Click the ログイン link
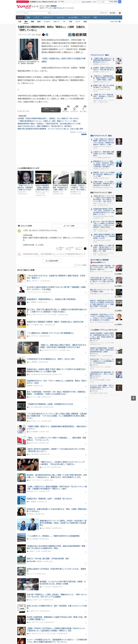The width and height of the screenshot is (138, 644). [x=42, y=8]
